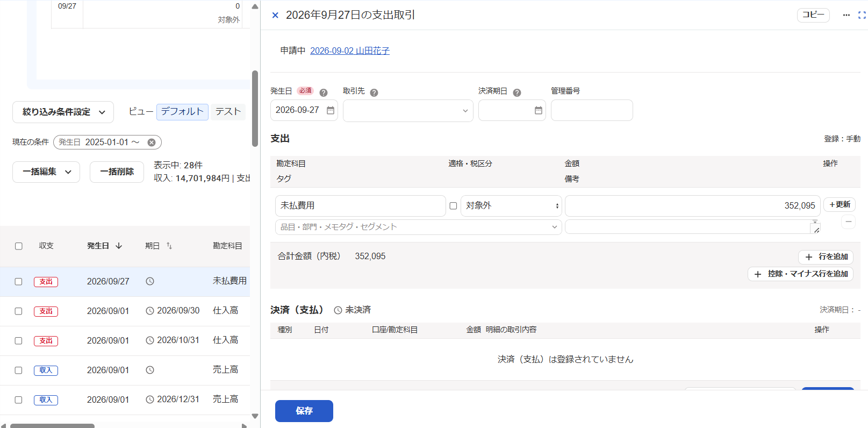Open the 取引先 dropdown

[x=408, y=111]
